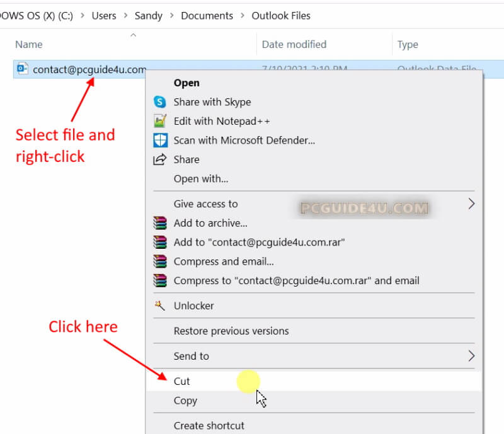Open breadcrumb chevron after Documents
The height and width of the screenshot is (434, 504).
tap(242, 16)
